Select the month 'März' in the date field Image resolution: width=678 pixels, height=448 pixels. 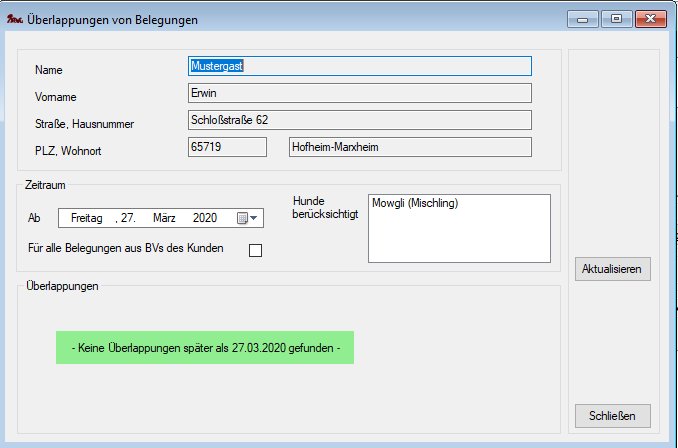pyautogui.click(x=165, y=218)
